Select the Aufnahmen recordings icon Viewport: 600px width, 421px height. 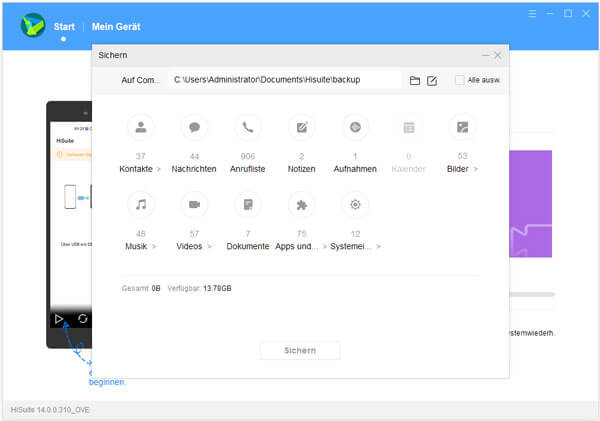tap(355, 127)
